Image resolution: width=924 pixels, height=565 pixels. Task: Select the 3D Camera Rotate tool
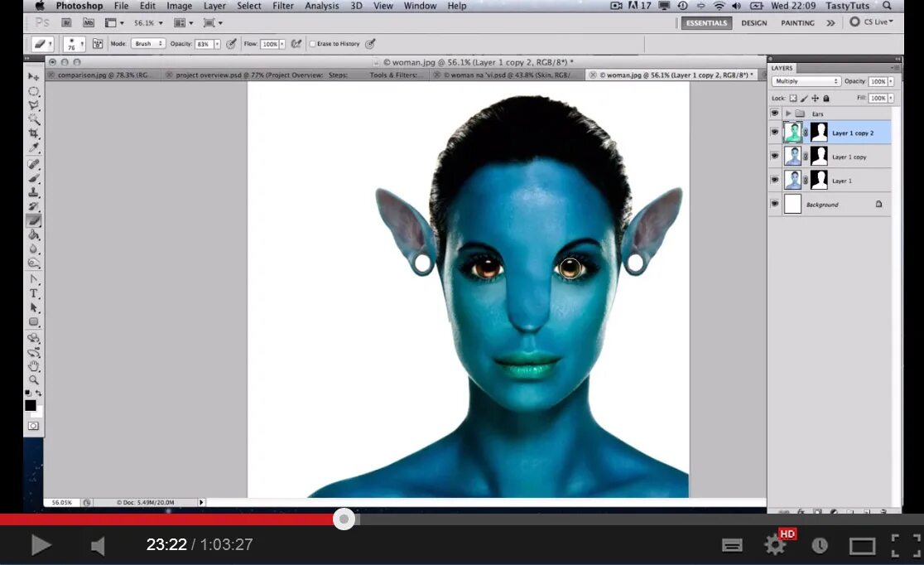[x=34, y=352]
